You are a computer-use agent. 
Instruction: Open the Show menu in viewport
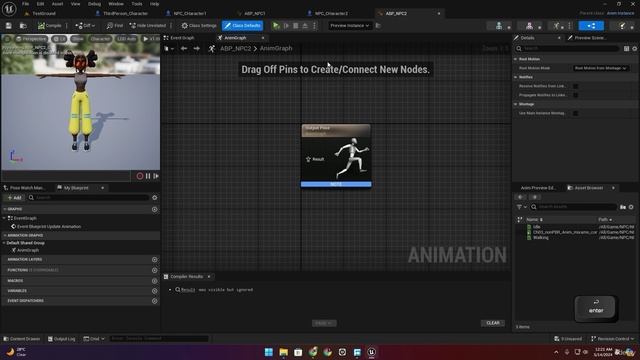(x=78, y=39)
